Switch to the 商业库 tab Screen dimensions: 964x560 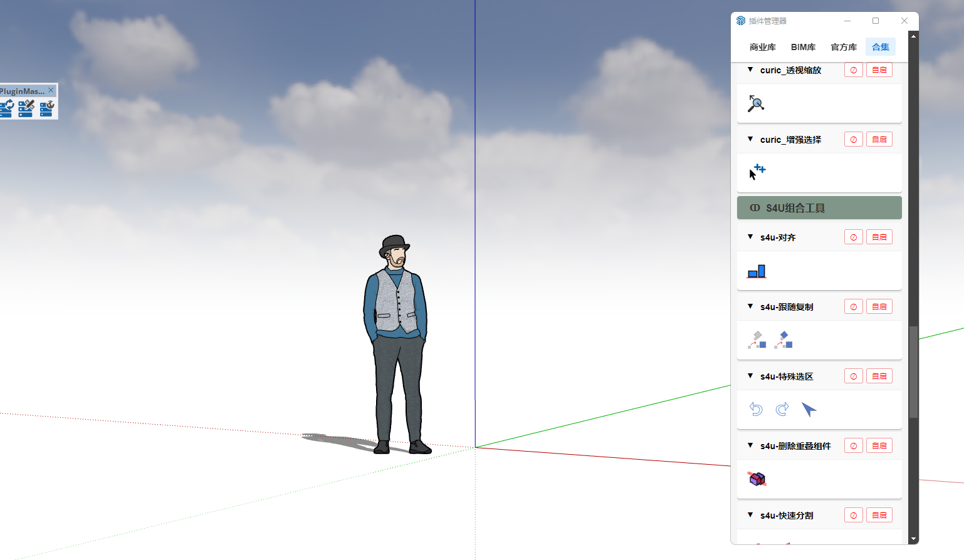(762, 47)
